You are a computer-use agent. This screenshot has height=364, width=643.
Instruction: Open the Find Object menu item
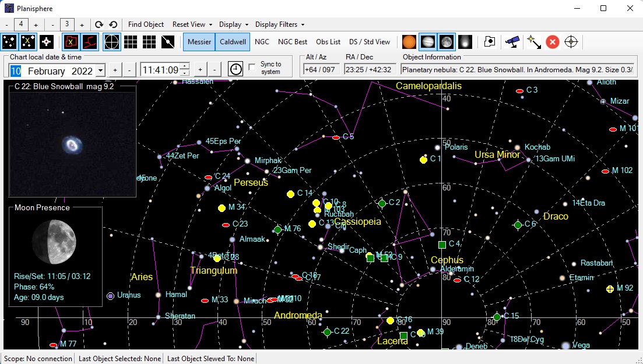pyautogui.click(x=146, y=24)
